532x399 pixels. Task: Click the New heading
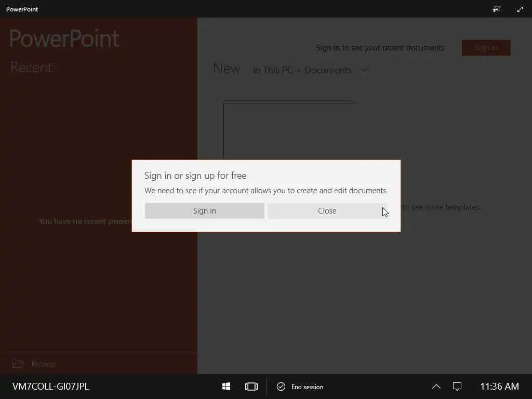(227, 69)
